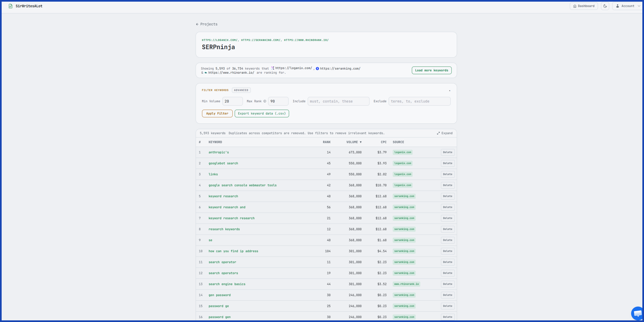Click Apply Filter button

[x=217, y=113]
